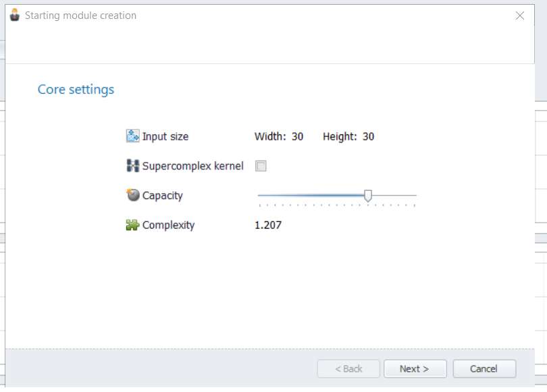
Task: Click the unfilled right end of Capacity slider
Action: point(394,196)
